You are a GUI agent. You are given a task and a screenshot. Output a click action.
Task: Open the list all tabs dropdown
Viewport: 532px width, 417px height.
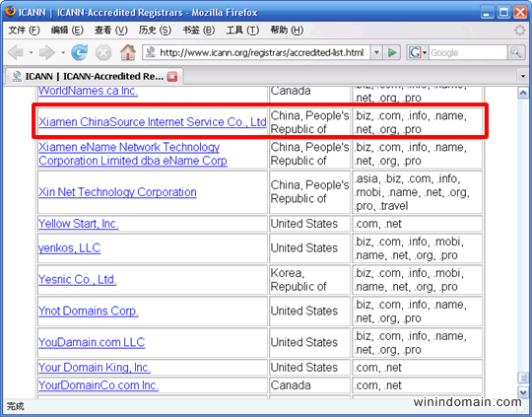coord(523,76)
